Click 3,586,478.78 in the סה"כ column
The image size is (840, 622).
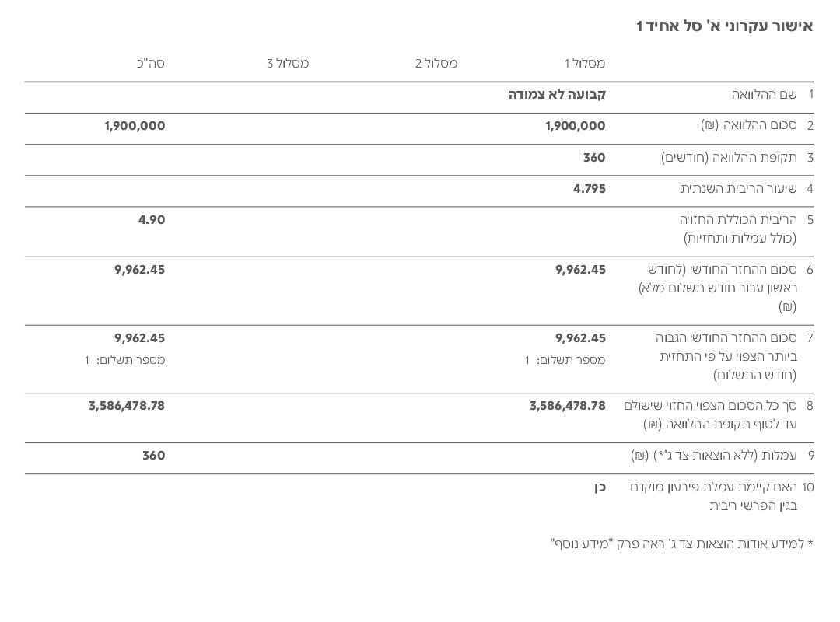click(127, 406)
